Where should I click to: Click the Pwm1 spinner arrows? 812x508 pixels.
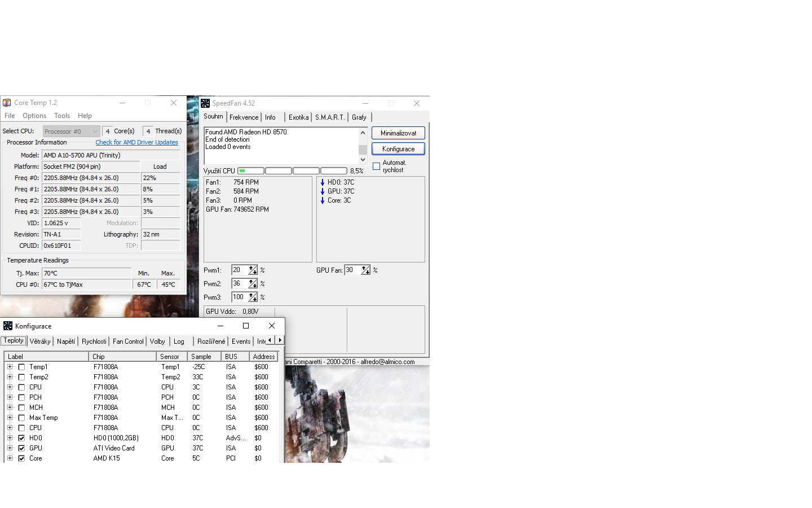(x=253, y=270)
